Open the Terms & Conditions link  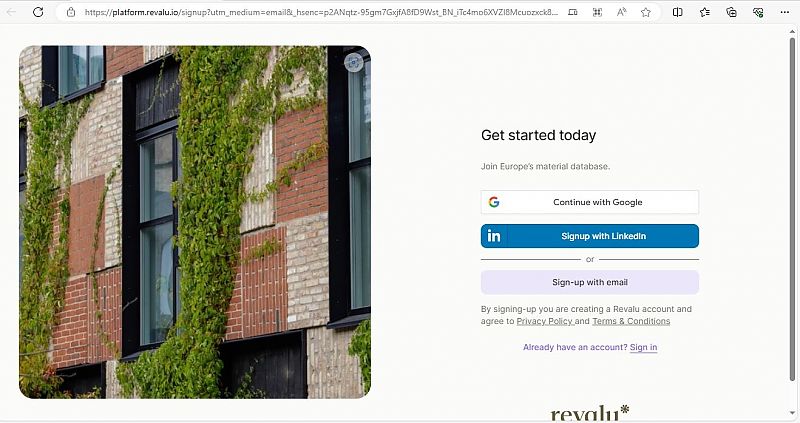point(631,321)
